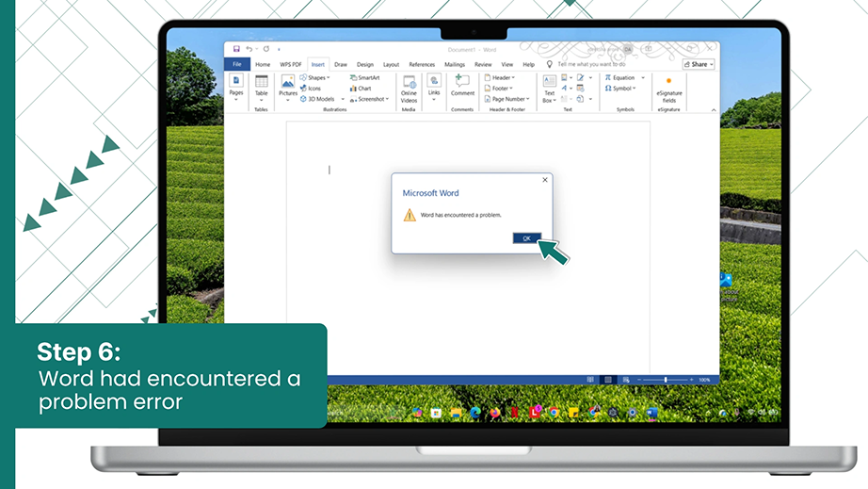868x489 pixels.
Task: Open the Pictures insert tool
Action: click(288, 89)
